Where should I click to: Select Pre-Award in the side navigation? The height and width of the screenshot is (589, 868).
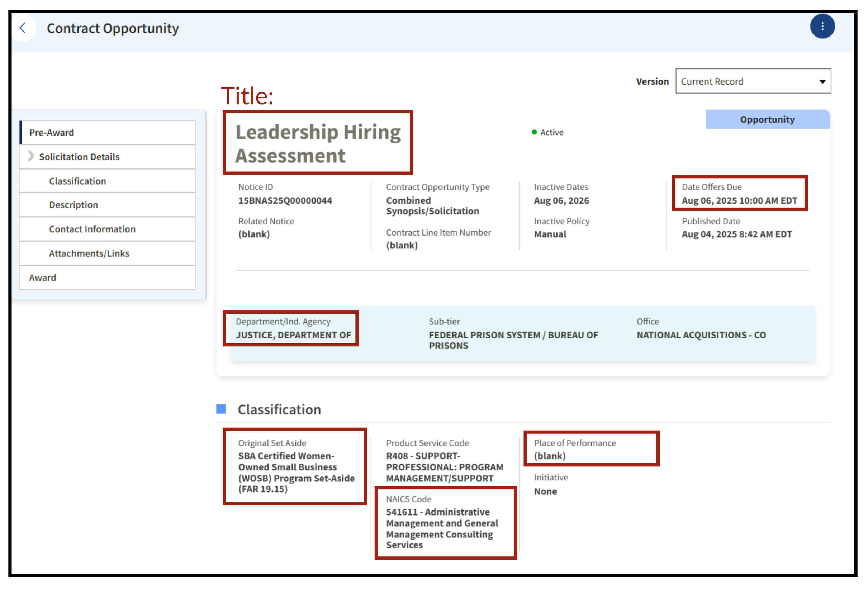52,133
